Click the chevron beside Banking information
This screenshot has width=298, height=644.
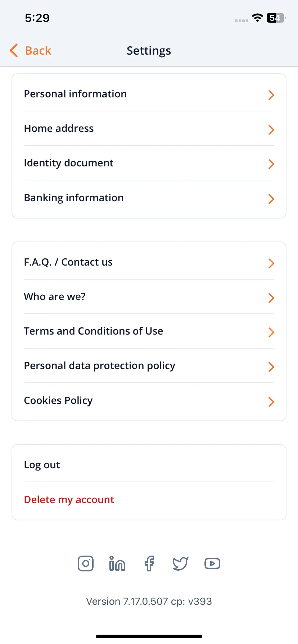pos(271,199)
